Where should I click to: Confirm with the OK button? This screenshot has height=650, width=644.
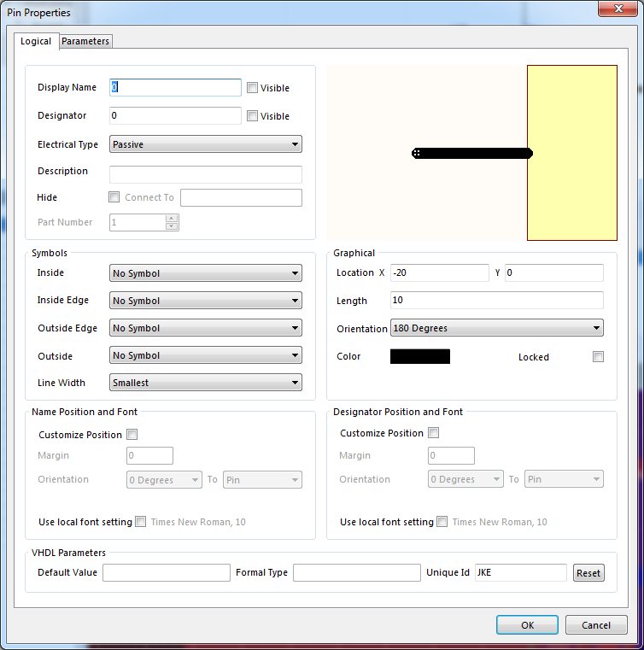click(527, 624)
